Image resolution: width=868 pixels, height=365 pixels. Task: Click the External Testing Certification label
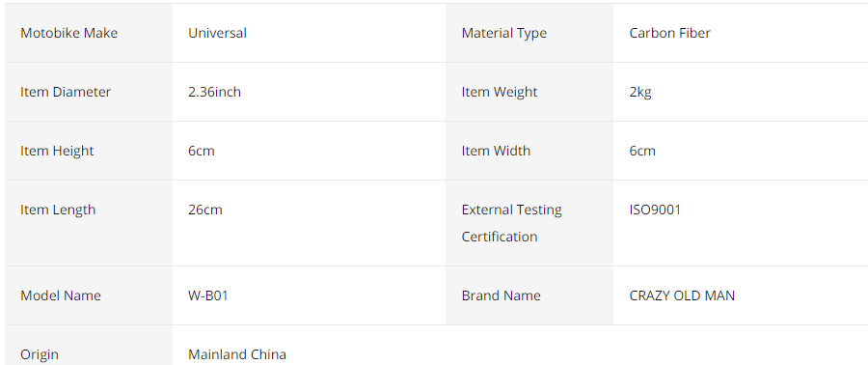511,223
